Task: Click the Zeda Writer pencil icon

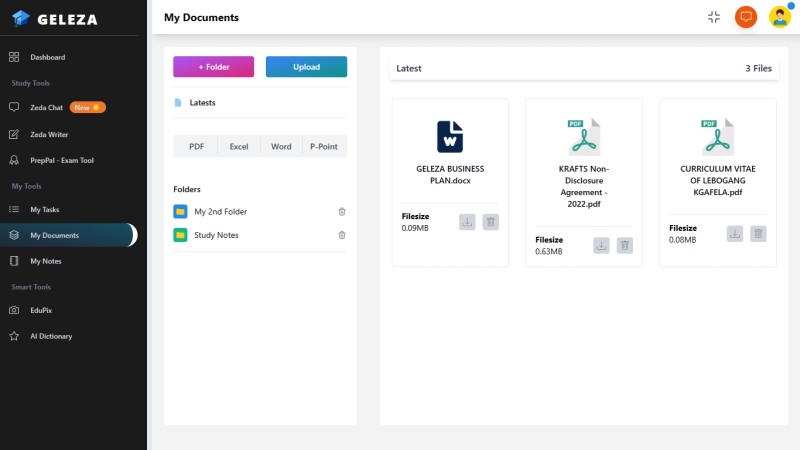Action: click(x=14, y=134)
